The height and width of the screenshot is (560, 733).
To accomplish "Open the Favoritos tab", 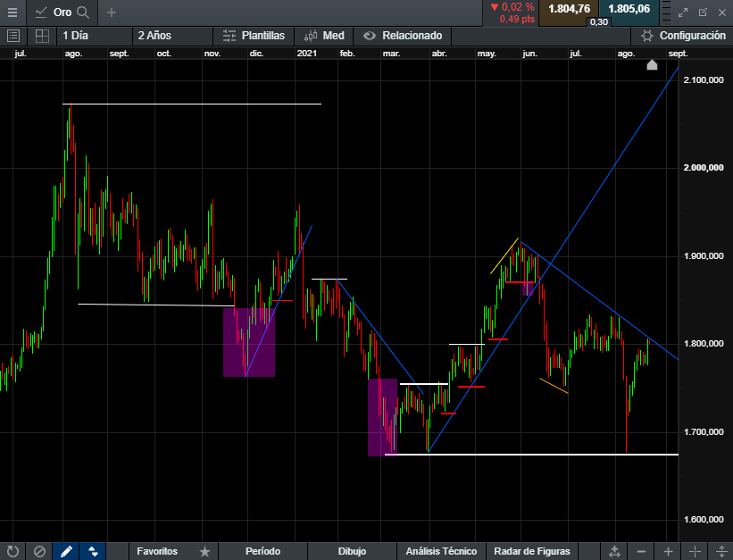I will point(157,552).
